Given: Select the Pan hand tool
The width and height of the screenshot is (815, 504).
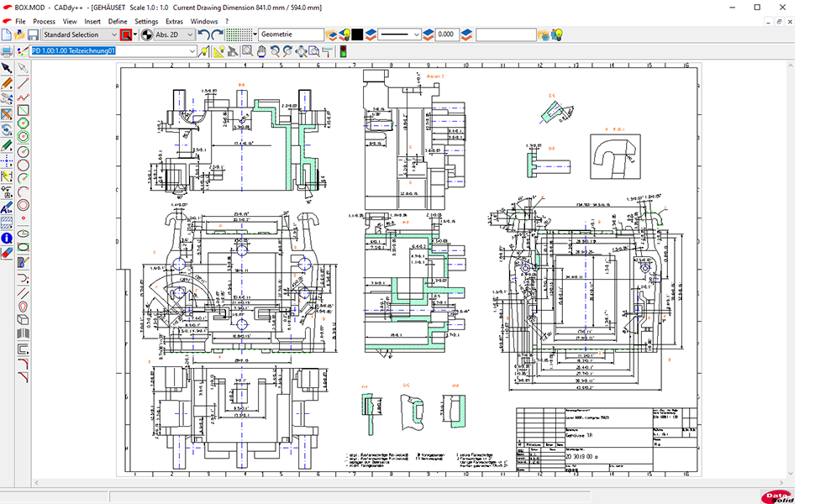Looking at the screenshot, I should pyautogui.click(x=261, y=51).
